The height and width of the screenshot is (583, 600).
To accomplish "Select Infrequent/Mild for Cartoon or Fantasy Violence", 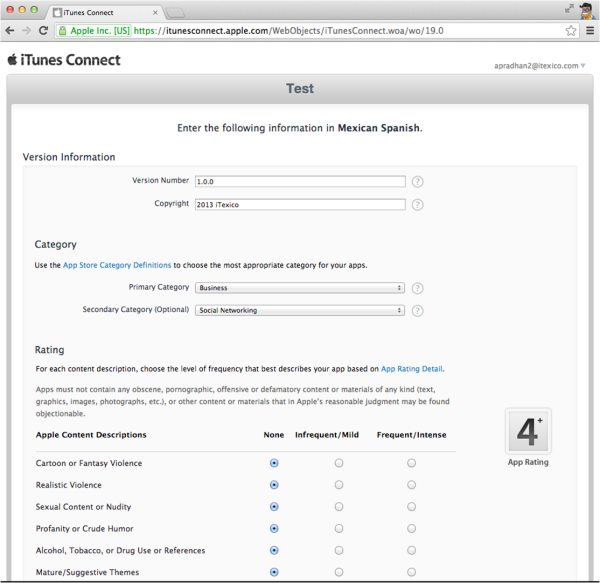I will [x=339, y=463].
